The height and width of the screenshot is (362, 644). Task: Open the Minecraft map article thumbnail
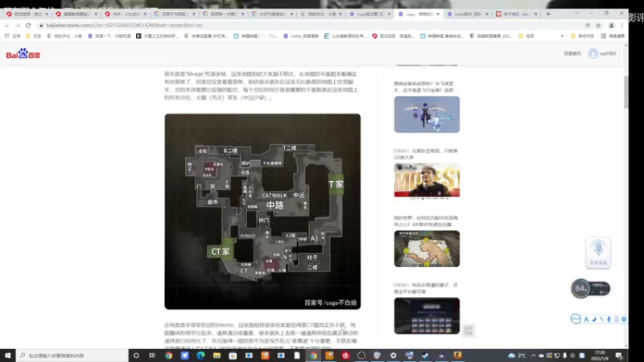[427, 249]
